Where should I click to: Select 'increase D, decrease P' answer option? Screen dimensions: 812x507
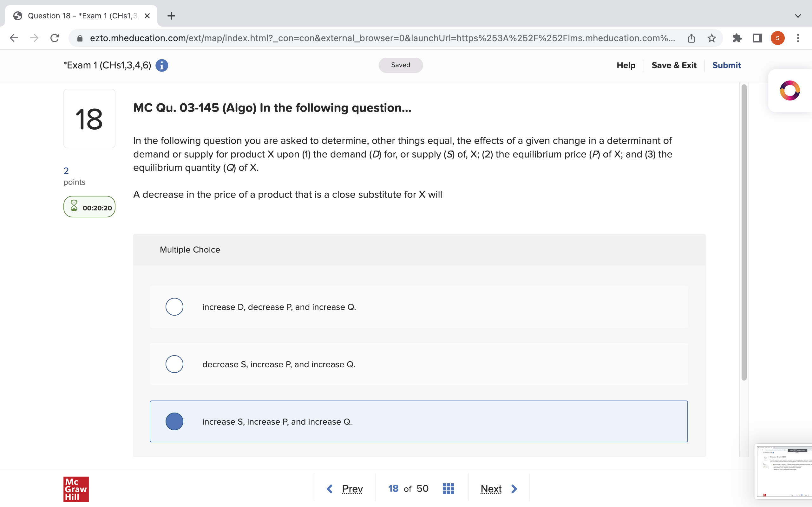point(174,307)
